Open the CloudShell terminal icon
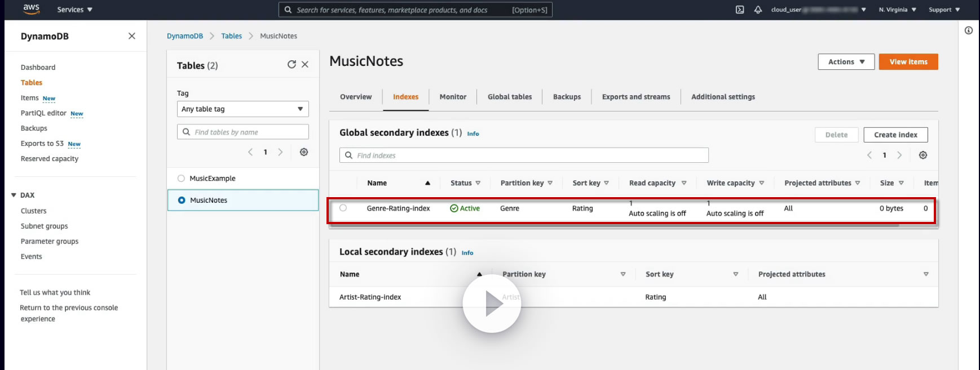980x370 pixels. point(740,10)
